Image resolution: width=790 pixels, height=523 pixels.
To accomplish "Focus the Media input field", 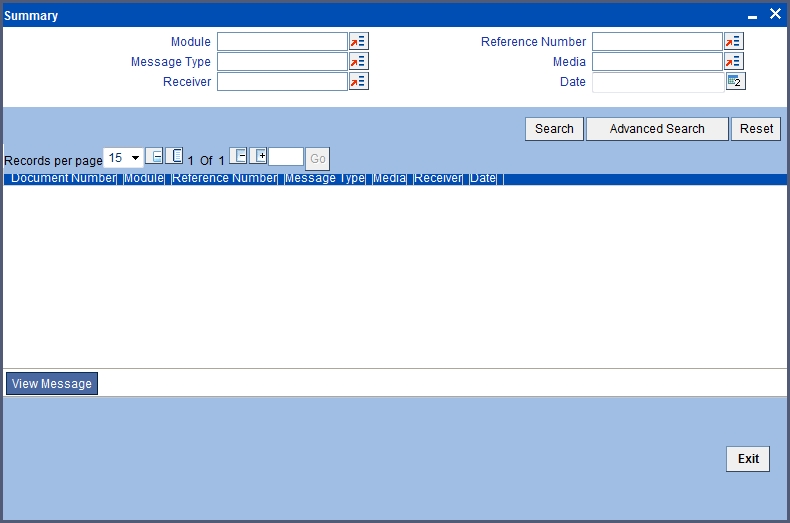I will (657, 61).
